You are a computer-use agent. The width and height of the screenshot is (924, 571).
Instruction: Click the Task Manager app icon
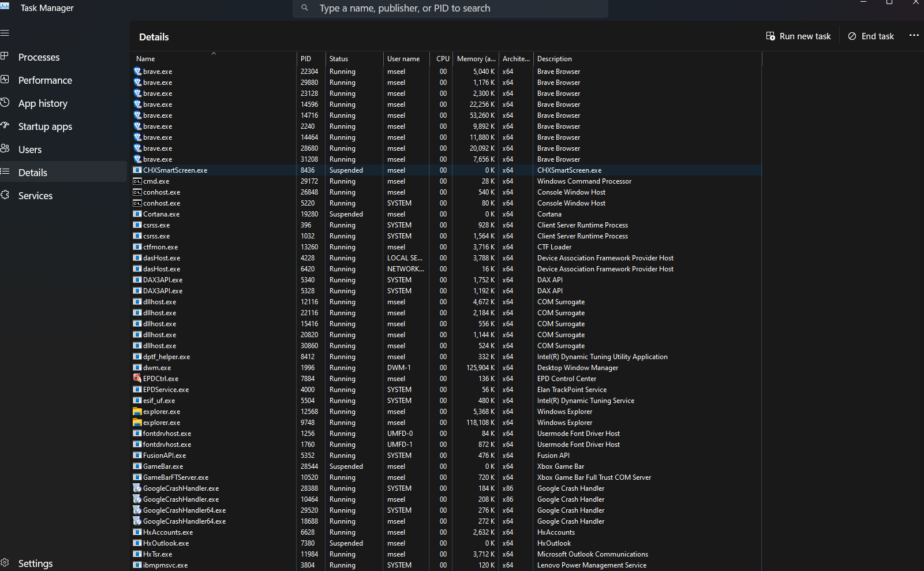pyautogui.click(x=5, y=5)
